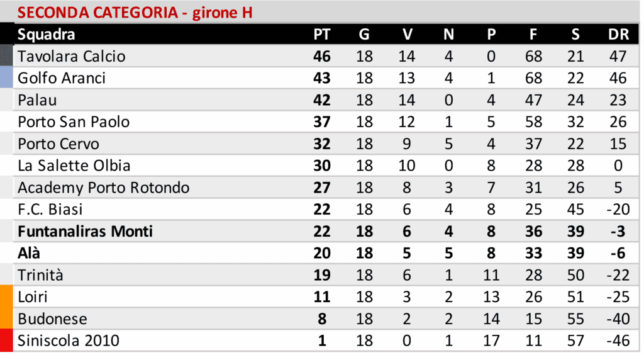Image resolution: width=644 pixels, height=355 pixels.
Task: Click the red relegation marker beside Siniscola 2010
Action: (7, 341)
